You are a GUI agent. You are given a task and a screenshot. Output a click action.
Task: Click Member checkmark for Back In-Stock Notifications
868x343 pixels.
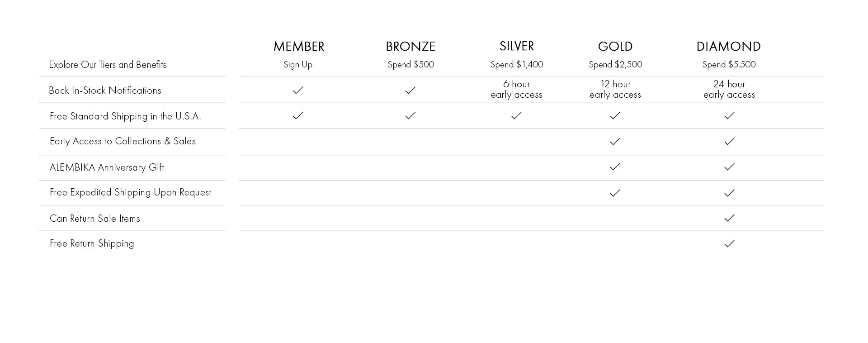tap(298, 91)
